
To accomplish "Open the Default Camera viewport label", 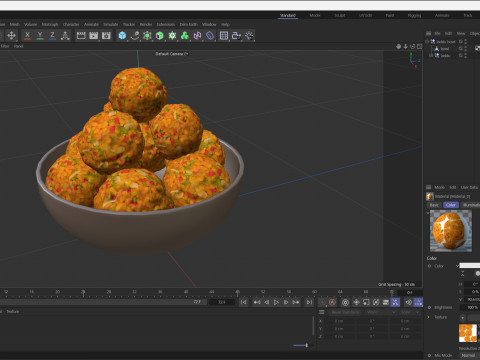I will pos(171,54).
